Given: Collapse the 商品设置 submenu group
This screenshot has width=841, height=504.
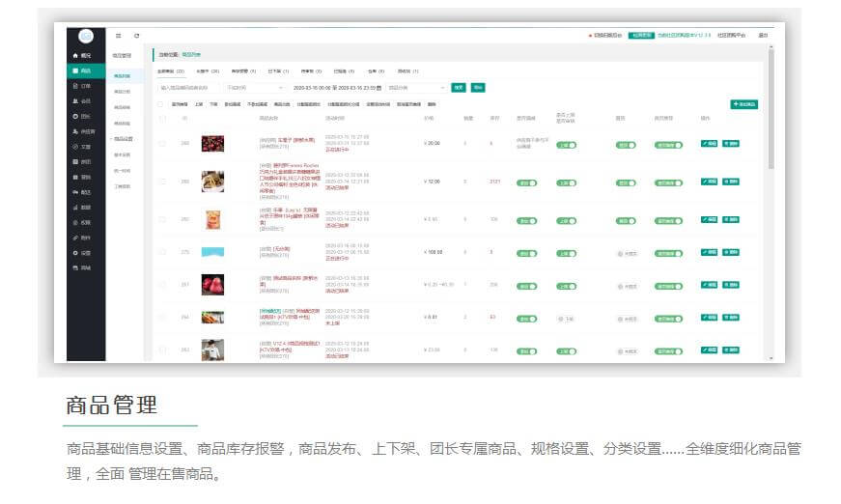Looking at the screenshot, I should click(122, 138).
